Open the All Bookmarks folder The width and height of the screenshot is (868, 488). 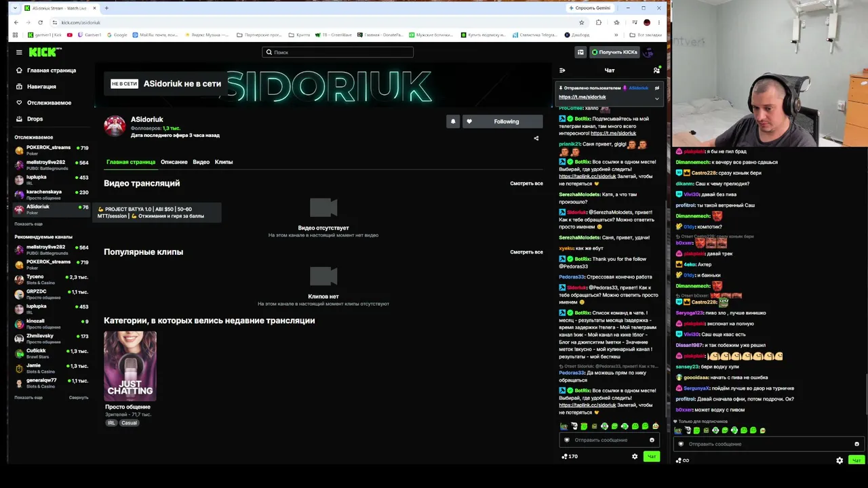(x=645, y=35)
